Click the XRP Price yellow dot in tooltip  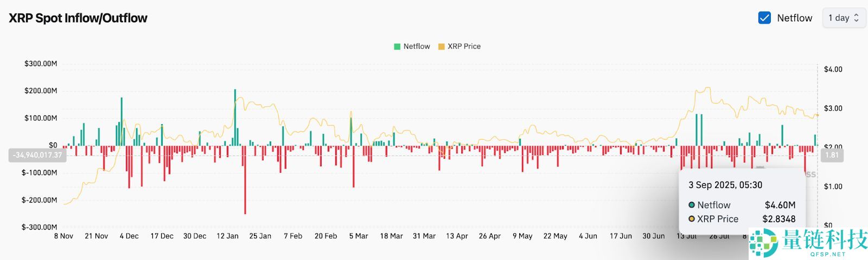coord(692,219)
